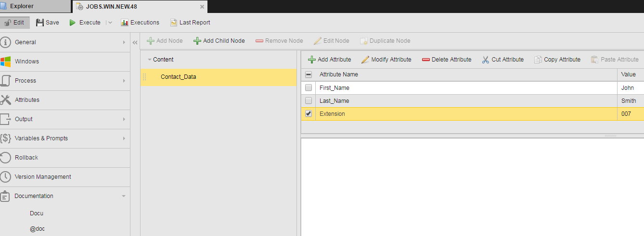The height and width of the screenshot is (236, 644).
Task: Expand the General submenu arrow
Action: 124,42
